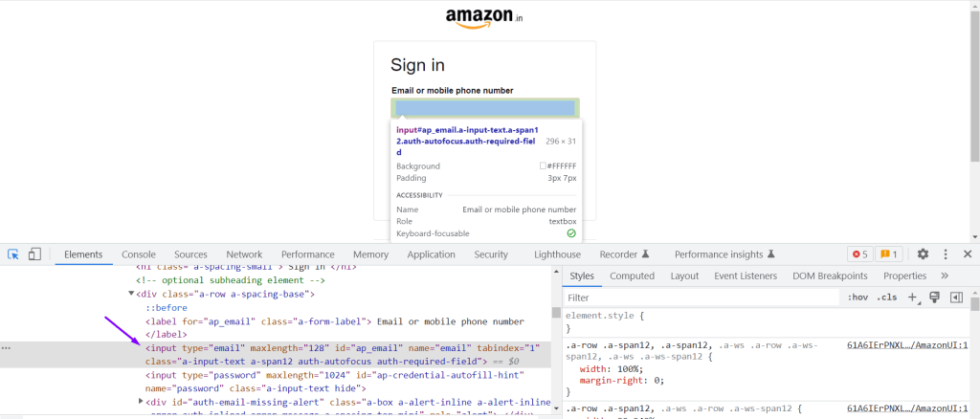Image resolution: width=980 pixels, height=419 pixels.
Task: Switch to the Console tab
Action: 138,254
